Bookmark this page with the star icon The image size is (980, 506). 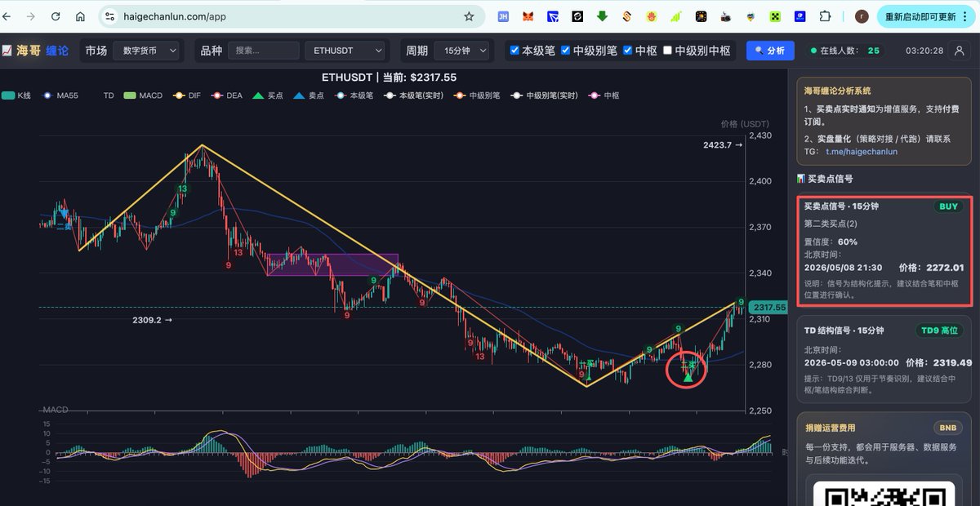[x=469, y=16]
